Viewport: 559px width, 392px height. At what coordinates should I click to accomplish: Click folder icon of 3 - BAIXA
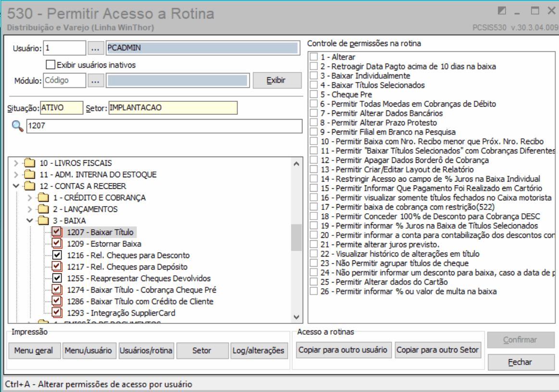(43, 220)
